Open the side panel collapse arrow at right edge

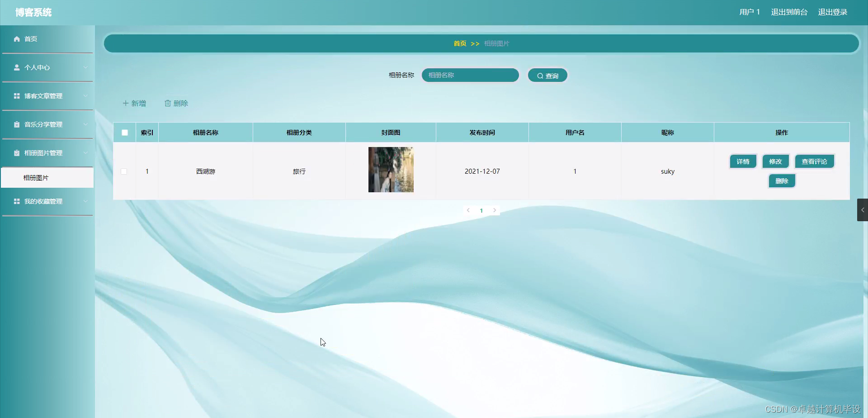(x=863, y=210)
